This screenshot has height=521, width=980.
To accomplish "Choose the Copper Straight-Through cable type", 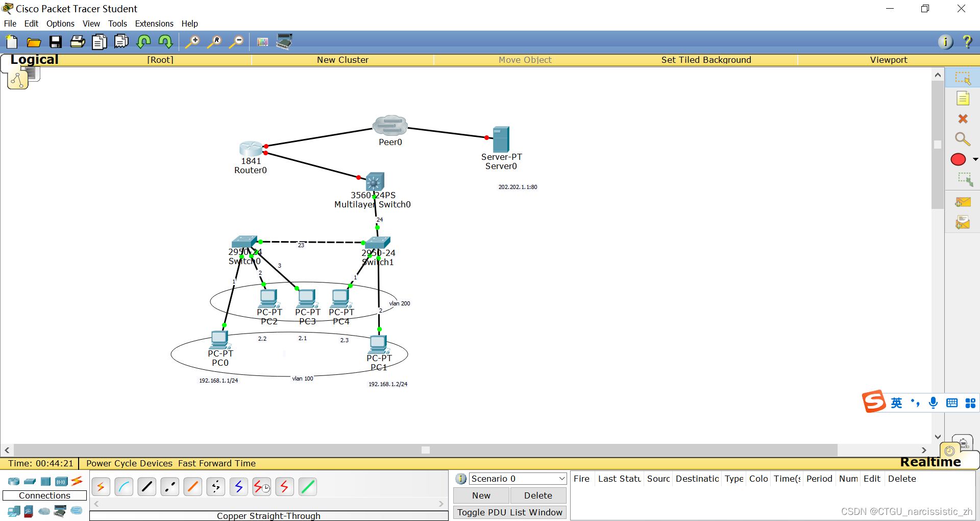I will (146, 487).
